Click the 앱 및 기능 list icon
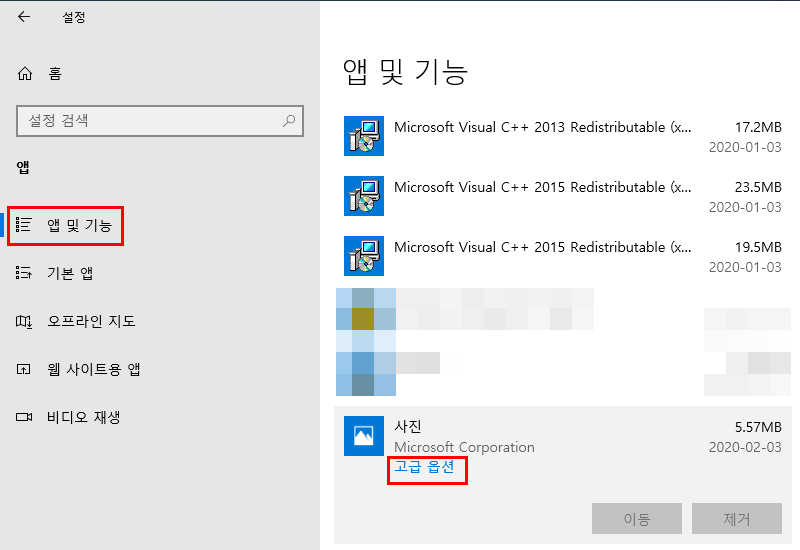800x550 pixels. 23,225
